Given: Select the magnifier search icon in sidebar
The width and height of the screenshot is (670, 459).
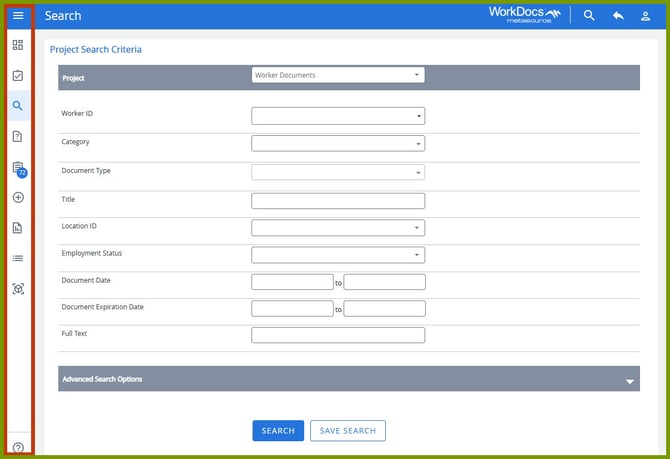Looking at the screenshot, I should point(18,105).
